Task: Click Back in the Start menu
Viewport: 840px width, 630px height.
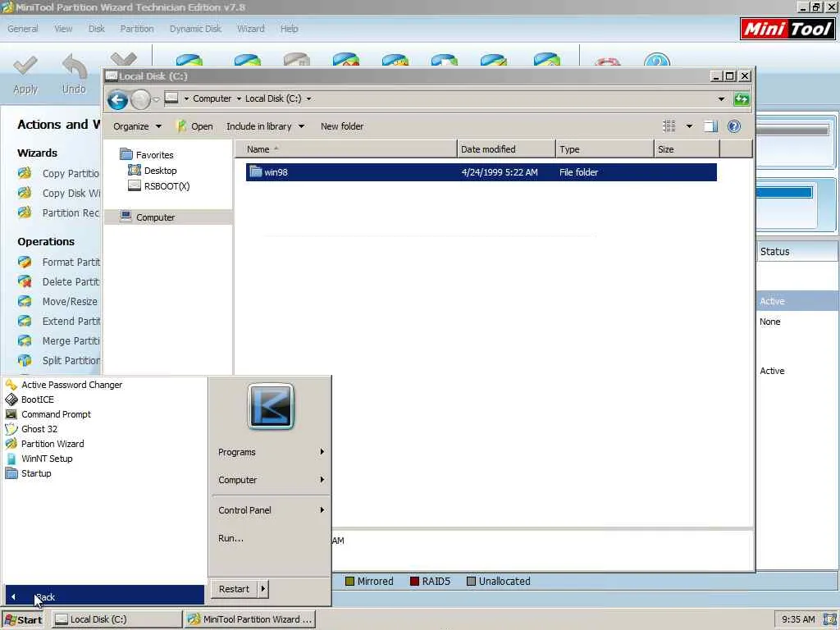Action: pos(104,597)
